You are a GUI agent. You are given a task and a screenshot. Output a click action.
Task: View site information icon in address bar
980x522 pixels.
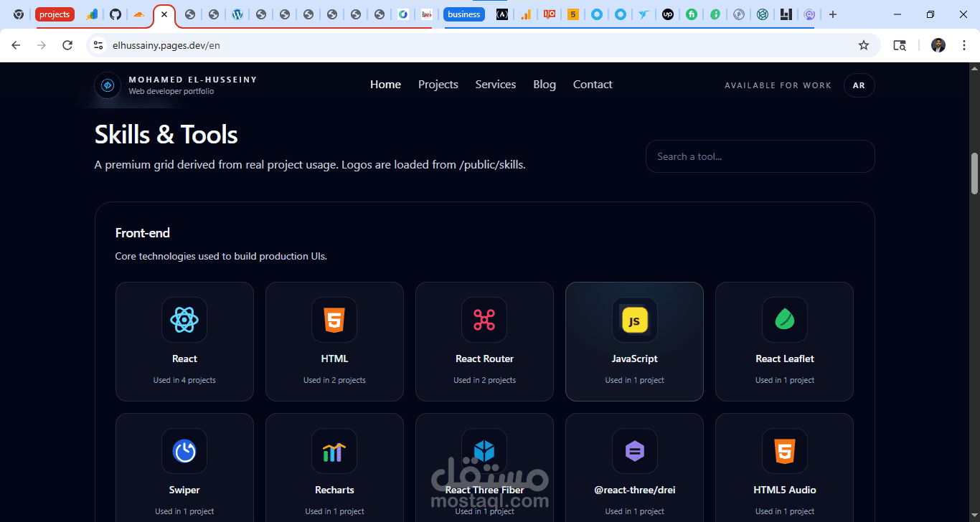[98, 45]
